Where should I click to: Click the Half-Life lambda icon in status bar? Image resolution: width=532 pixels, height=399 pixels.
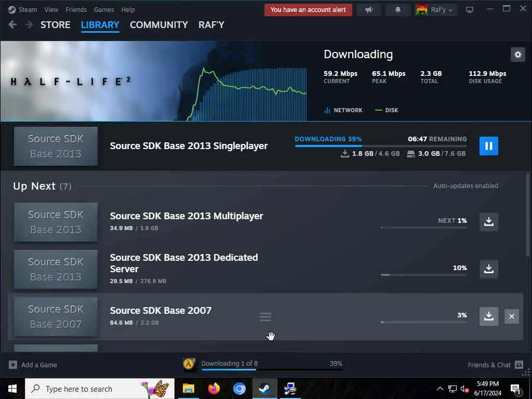click(x=189, y=364)
